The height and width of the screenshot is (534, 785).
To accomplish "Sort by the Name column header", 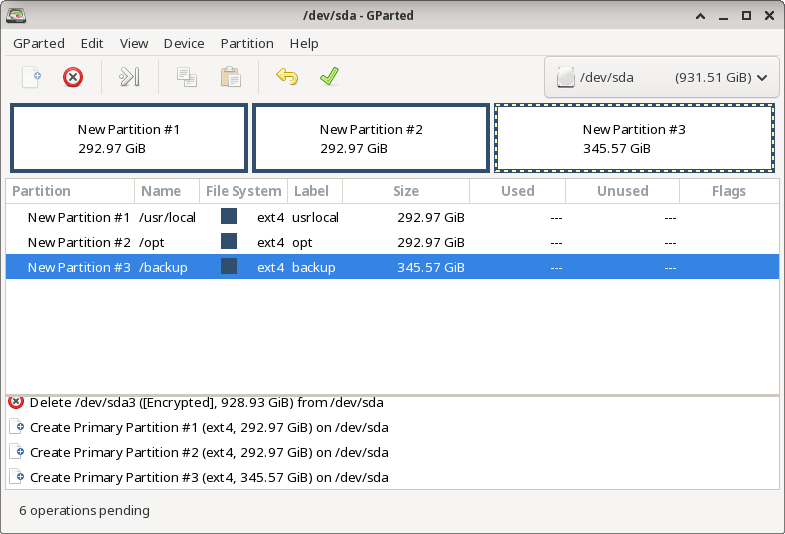I will [x=167, y=191].
